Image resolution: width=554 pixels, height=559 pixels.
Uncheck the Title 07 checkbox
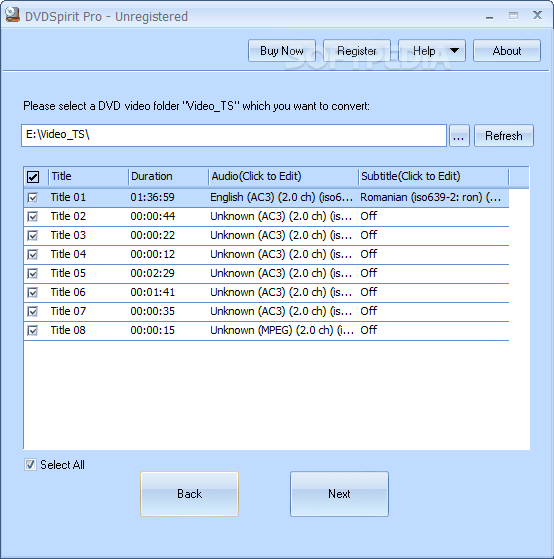32,311
